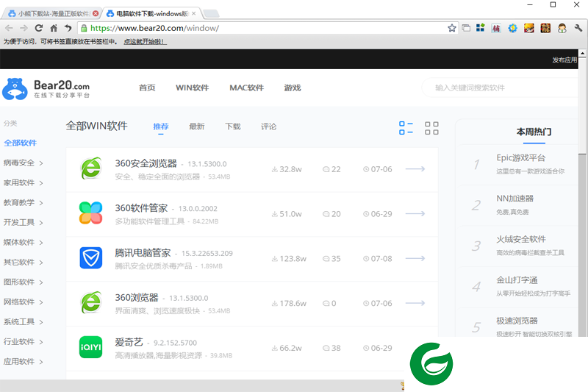Click the 发布应用 link

pyautogui.click(x=564, y=60)
